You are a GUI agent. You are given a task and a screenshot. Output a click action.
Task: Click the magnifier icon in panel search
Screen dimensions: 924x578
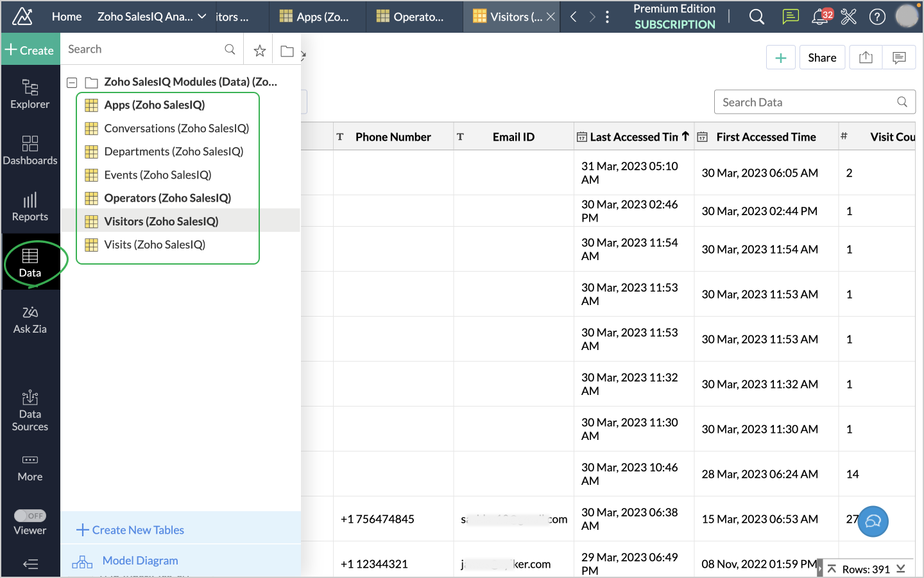(x=230, y=49)
